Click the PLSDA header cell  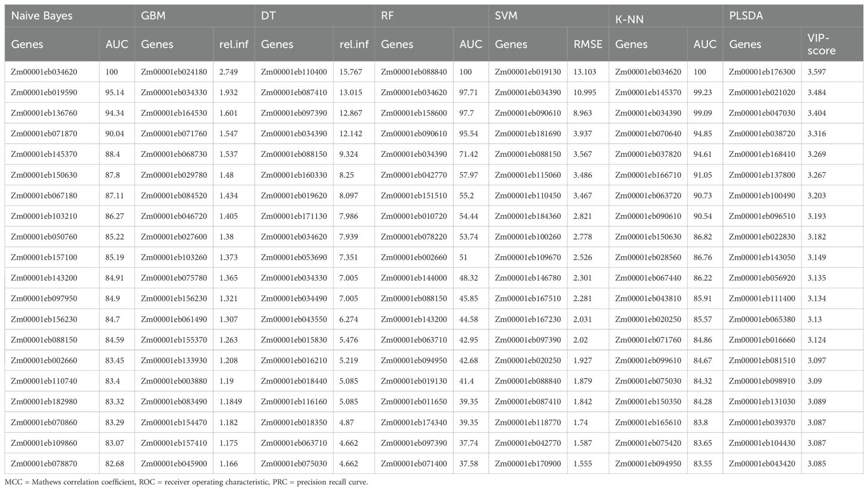793,16
